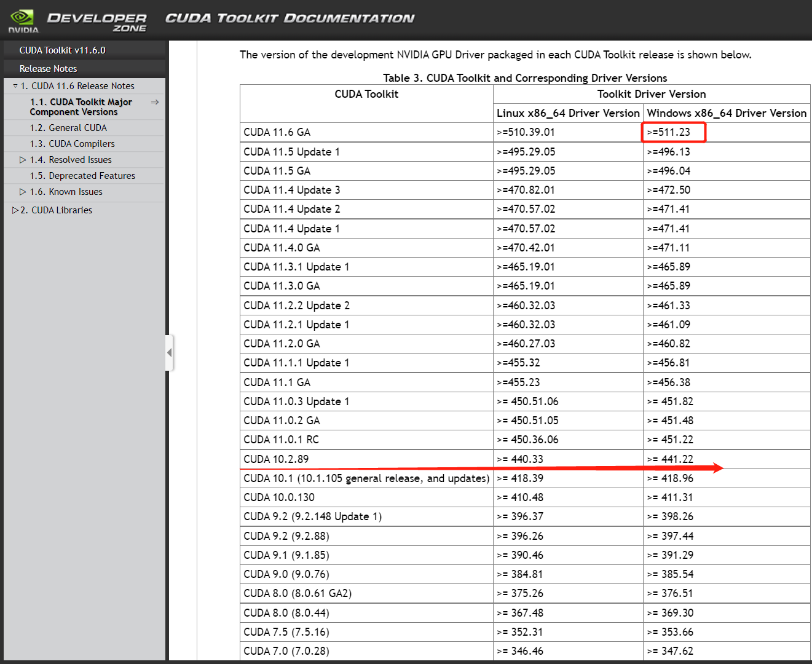Click the Windows x86_64 Driver Version column header
This screenshot has width=812, height=664.
[x=726, y=113]
